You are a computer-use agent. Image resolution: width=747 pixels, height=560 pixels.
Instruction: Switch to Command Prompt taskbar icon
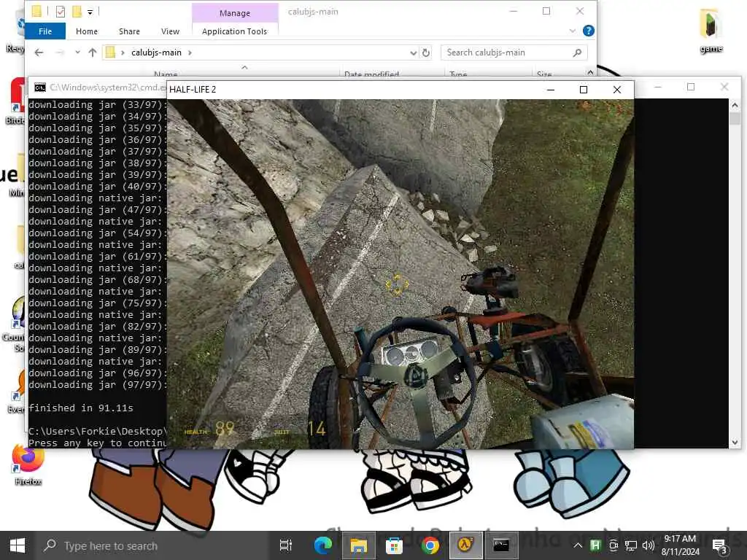tap(501, 545)
